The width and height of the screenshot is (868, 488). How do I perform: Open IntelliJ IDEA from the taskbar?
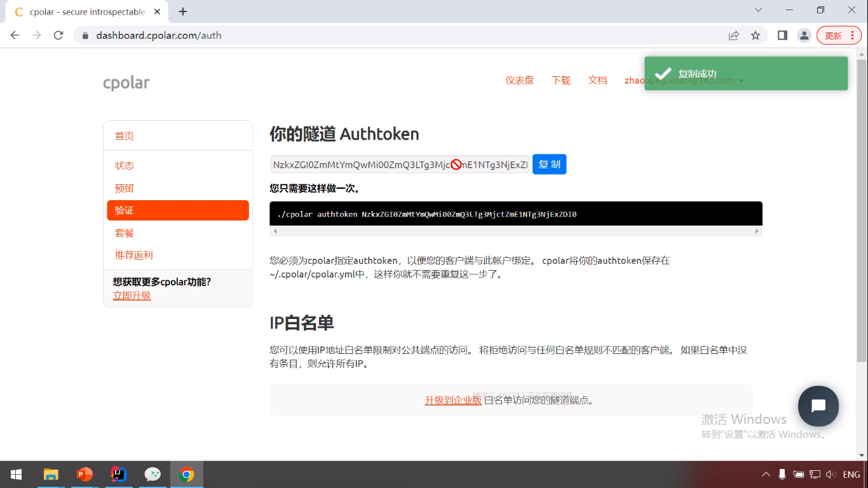[119, 475]
